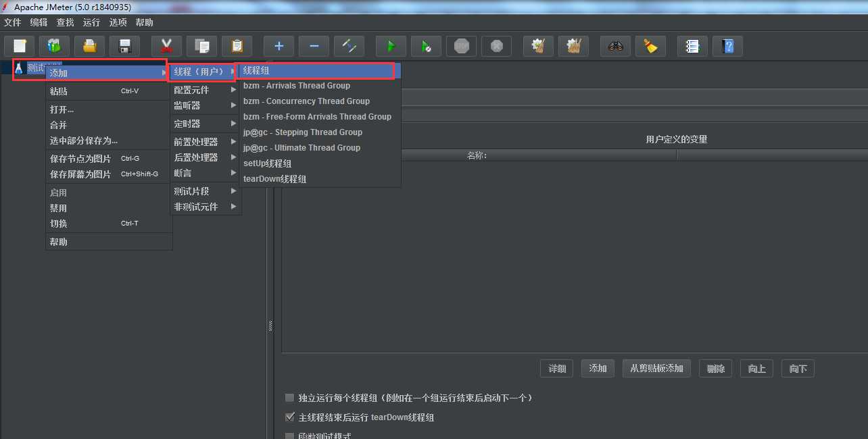Select the test plan flask tree node
The height and width of the screenshot is (439, 868).
18,68
